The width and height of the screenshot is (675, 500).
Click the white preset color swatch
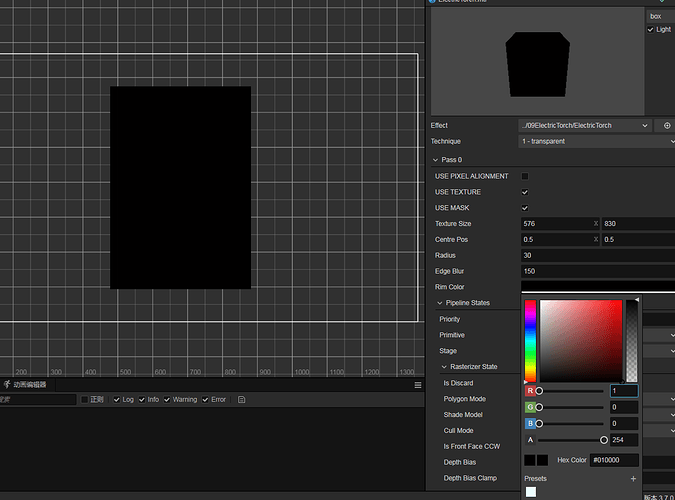[530, 492]
